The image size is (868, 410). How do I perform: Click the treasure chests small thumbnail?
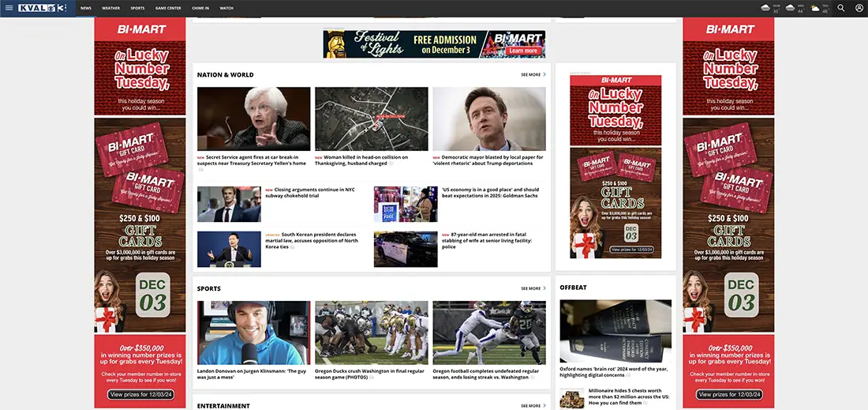click(572, 398)
